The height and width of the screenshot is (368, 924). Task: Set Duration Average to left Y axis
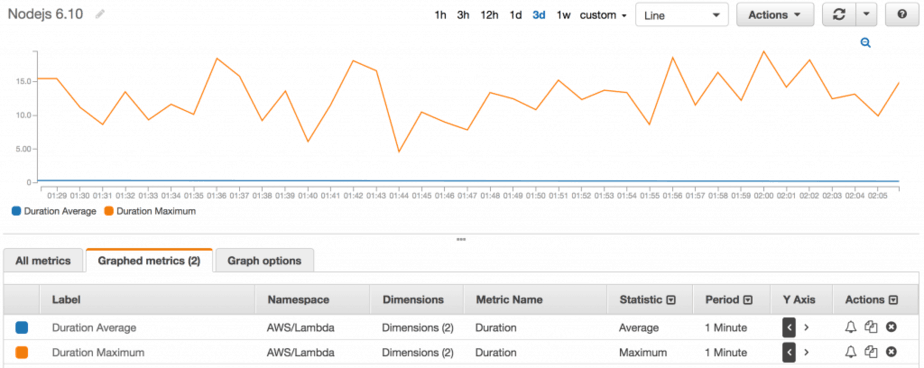(789, 327)
